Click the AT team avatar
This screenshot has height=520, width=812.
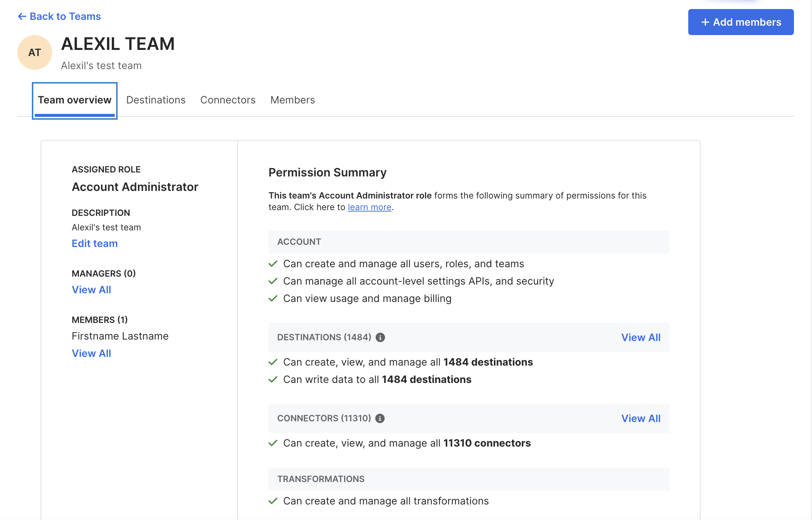click(35, 52)
